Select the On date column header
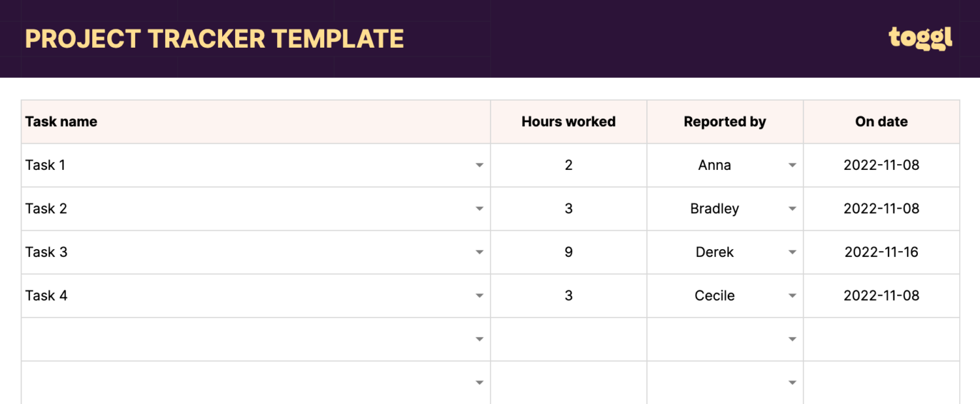The image size is (980, 404). point(881,122)
